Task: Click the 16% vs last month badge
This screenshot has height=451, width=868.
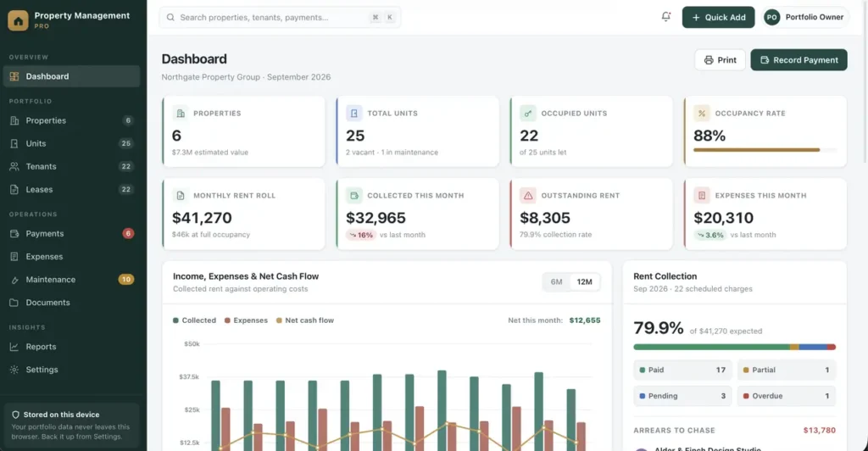Action: point(361,235)
